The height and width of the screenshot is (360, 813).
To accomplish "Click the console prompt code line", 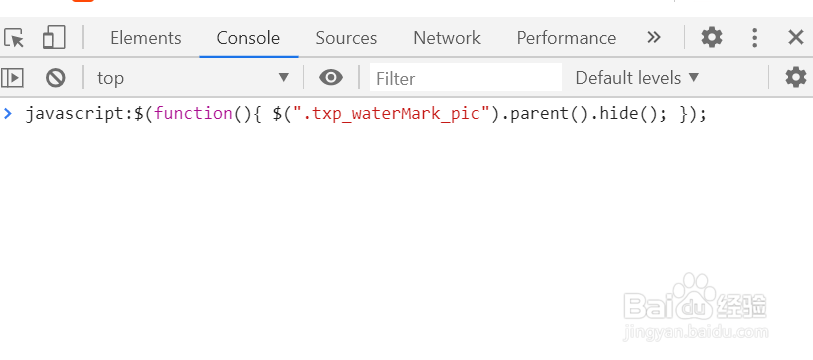I will coord(366,114).
